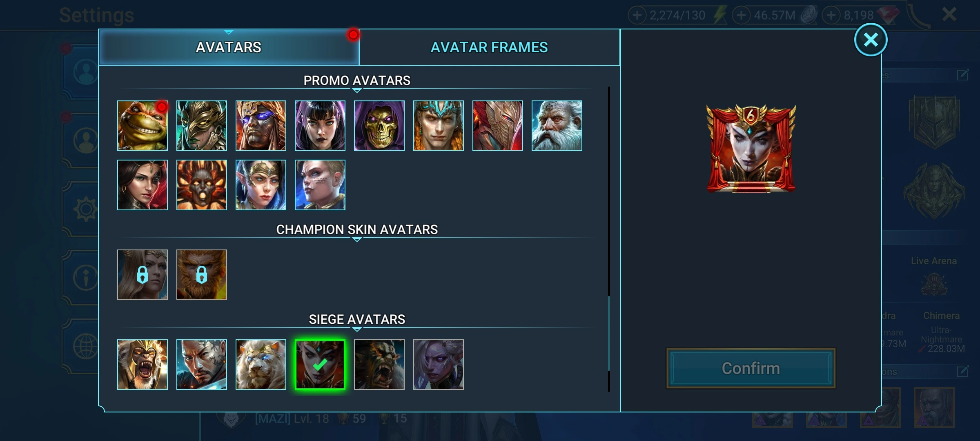
Task: Click the green-checked selected siege avatar
Action: tap(320, 365)
